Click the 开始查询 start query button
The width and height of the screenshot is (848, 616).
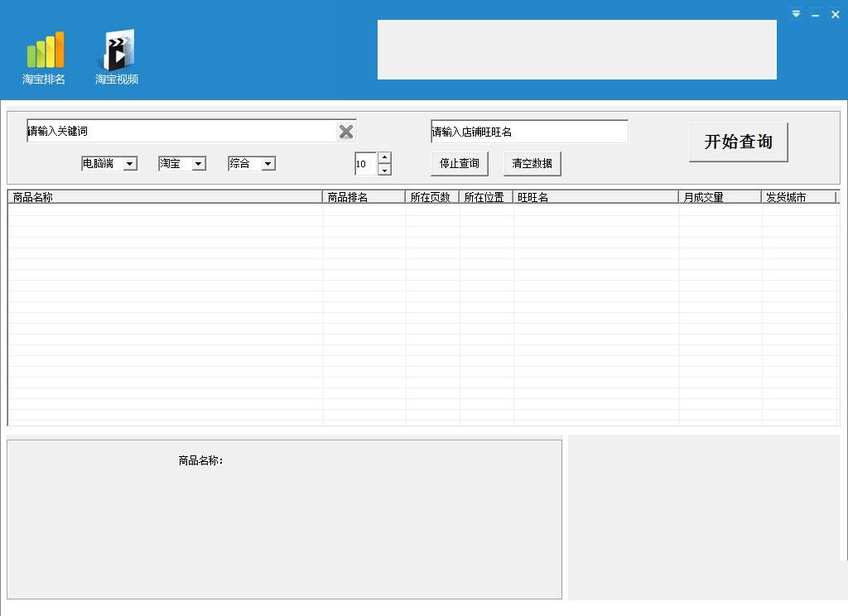pos(737,142)
